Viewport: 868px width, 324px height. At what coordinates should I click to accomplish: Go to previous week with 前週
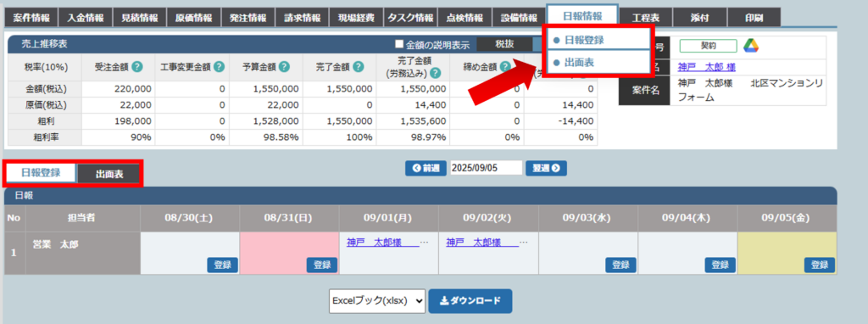[426, 168]
